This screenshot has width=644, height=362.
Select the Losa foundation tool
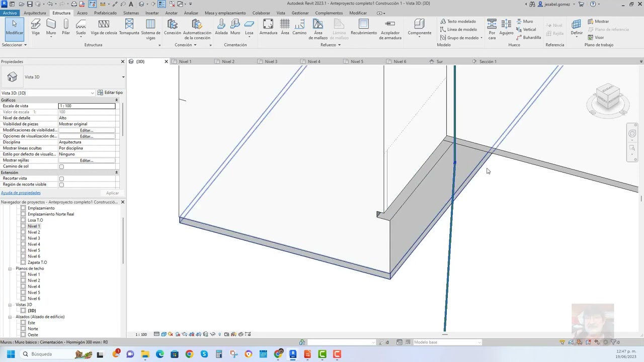(x=249, y=27)
